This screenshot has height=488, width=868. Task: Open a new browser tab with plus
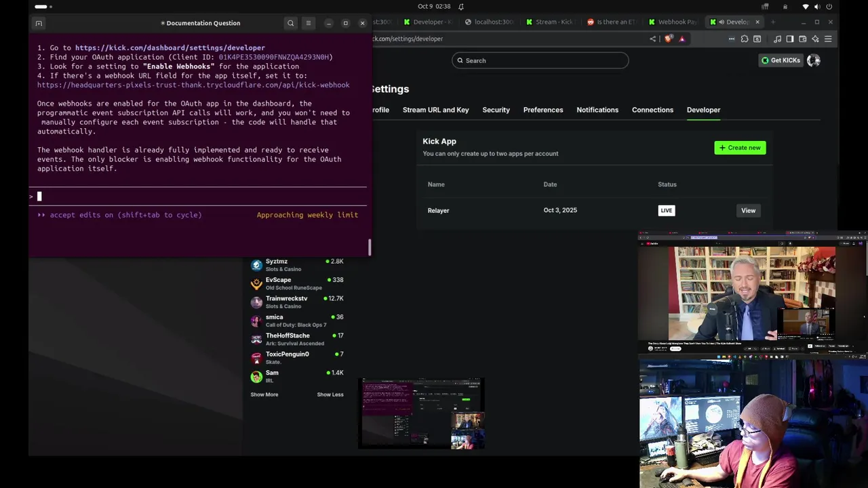click(773, 22)
